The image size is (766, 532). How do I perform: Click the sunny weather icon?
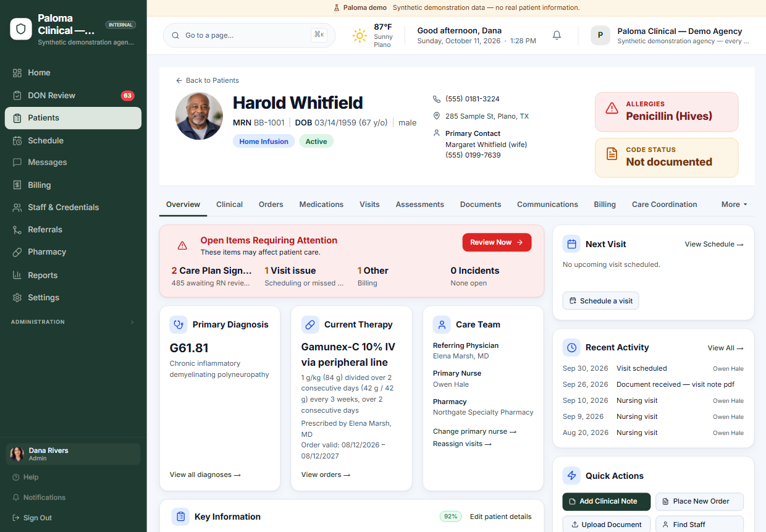[360, 35]
